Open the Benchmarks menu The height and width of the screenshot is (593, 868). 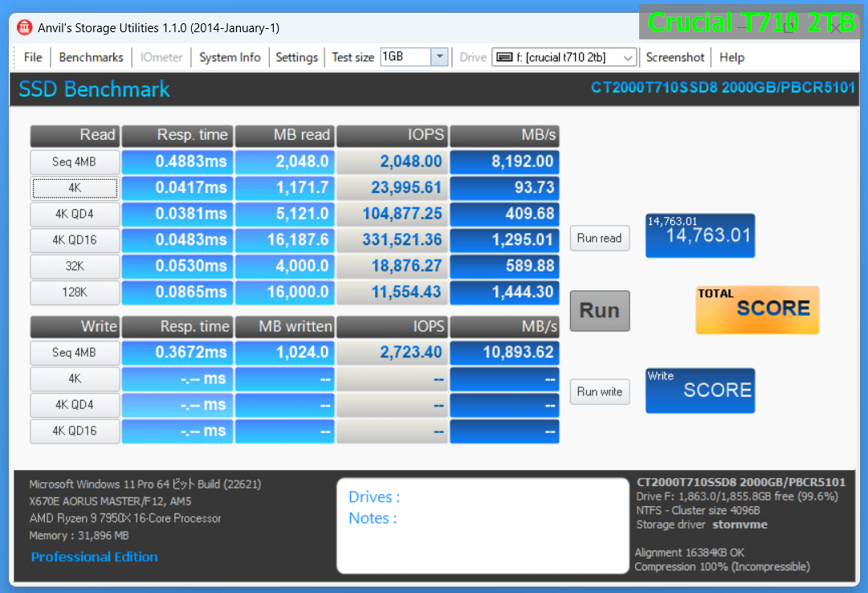point(91,57)
